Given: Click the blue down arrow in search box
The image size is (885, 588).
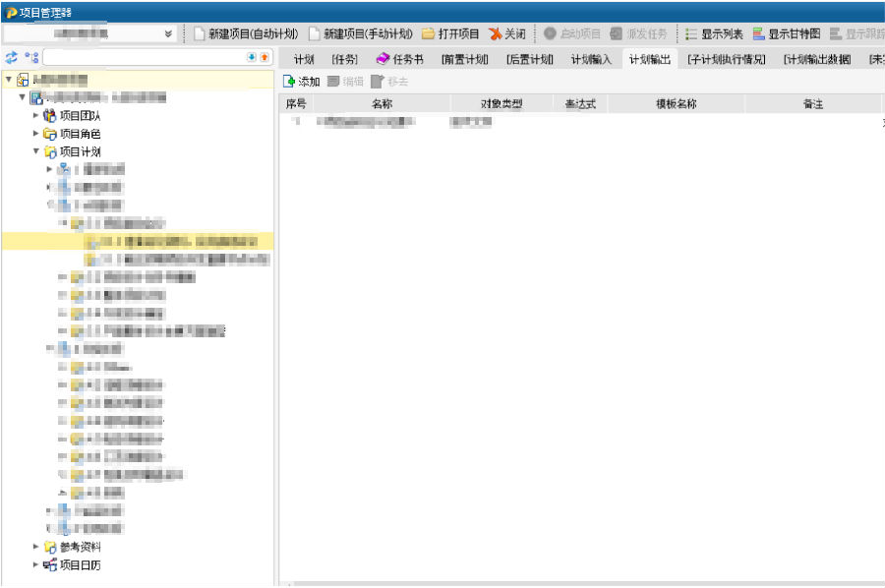Looking at the screenshot, I should click(252, 58).
